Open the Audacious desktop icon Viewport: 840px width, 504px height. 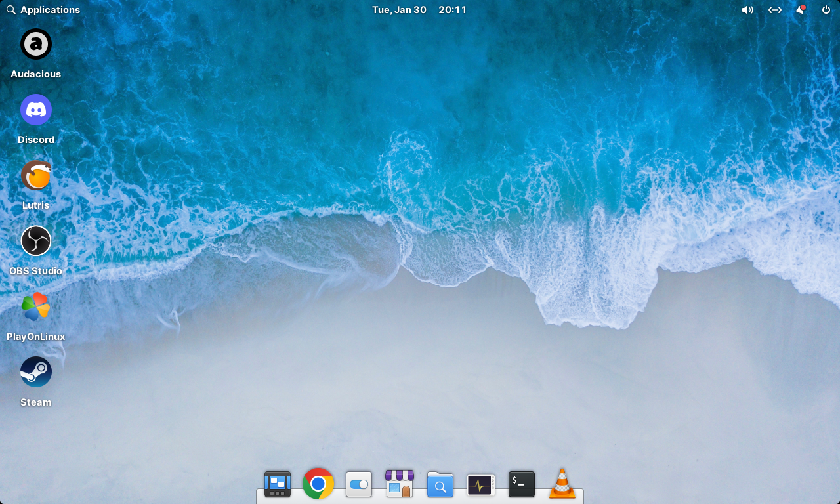coord(36,44)
